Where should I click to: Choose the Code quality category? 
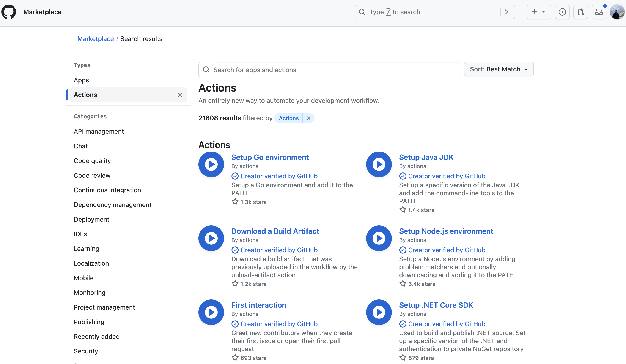[92, 161]
